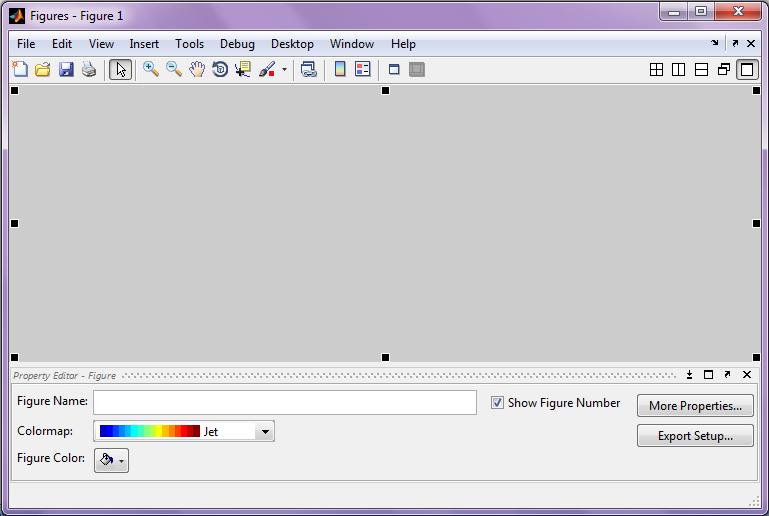Select the Rotate 3D tool
769x516 pixels.
(x=220, y=69)
